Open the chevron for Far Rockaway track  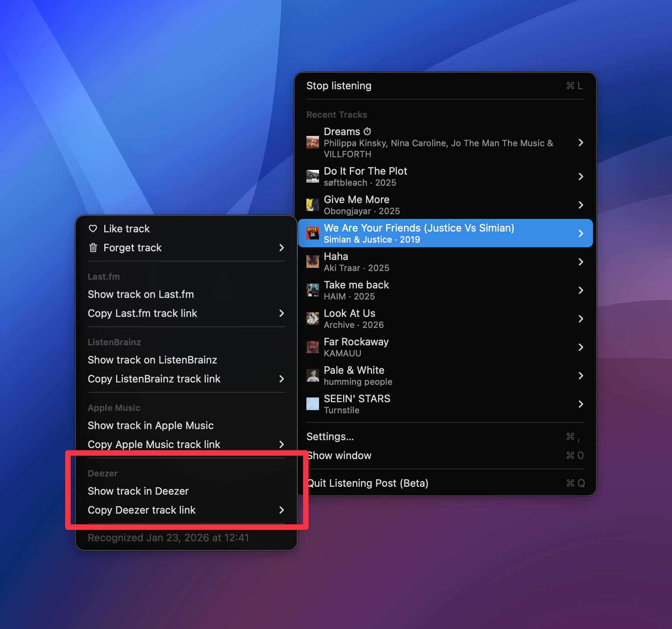(x=580, y=347)
